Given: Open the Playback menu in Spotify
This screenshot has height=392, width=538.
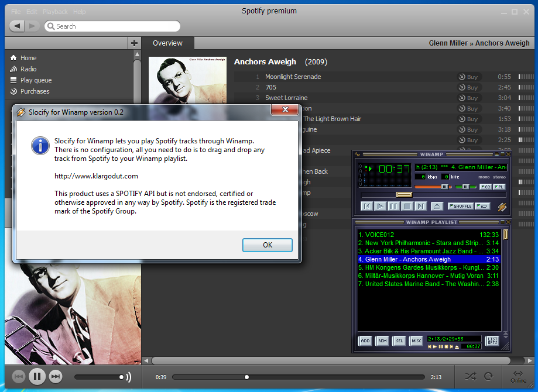Looking at the screenshot, I should coord(55,12).
